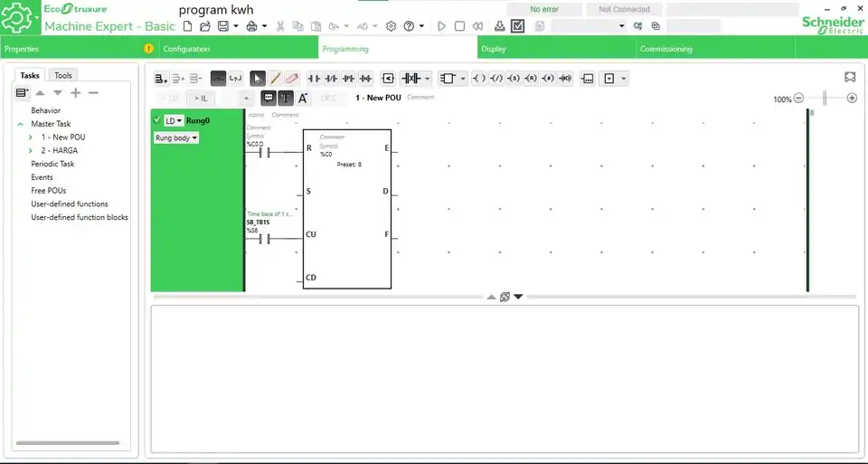Expand the 1 - New POU tree node

point(31,137)
